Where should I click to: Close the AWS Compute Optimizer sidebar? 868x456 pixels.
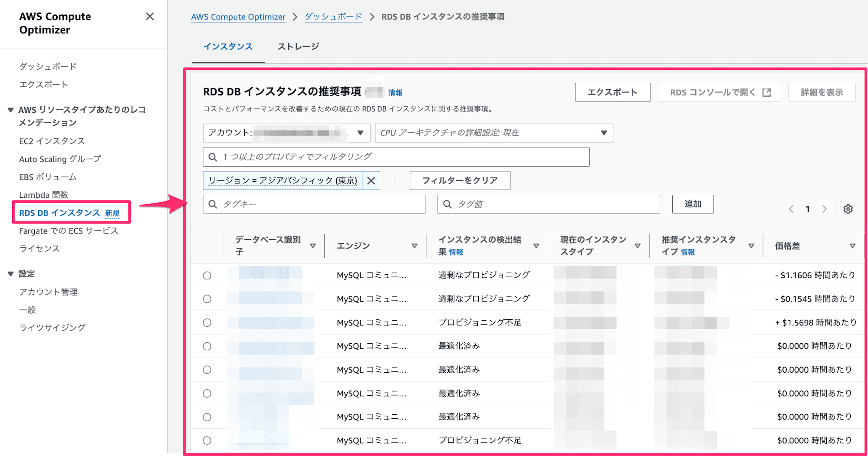click(150, 16)
